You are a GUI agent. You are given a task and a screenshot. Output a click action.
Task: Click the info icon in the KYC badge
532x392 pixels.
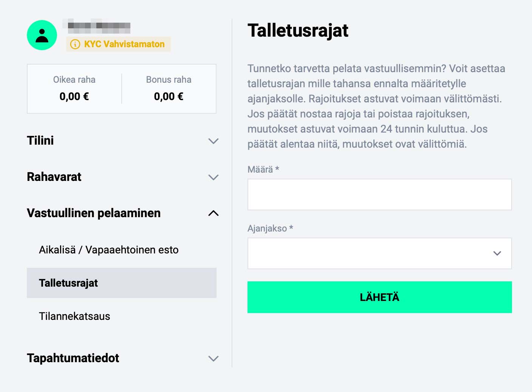coord(75,44)
